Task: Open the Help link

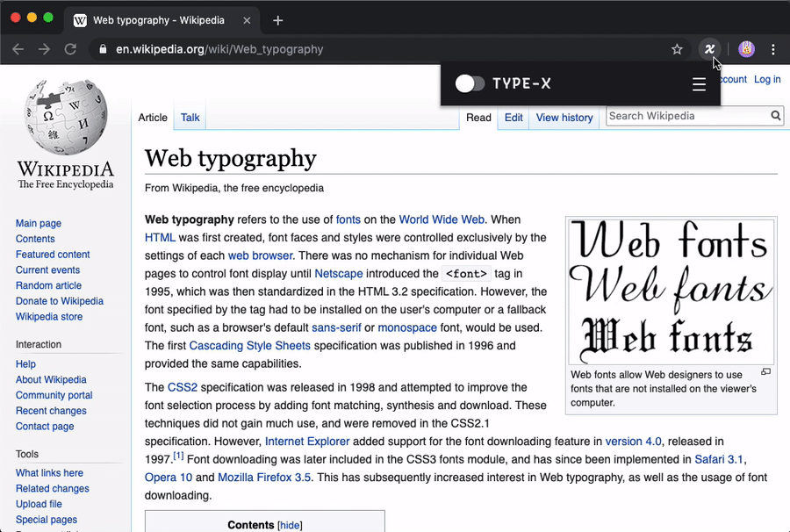Action: (25, 364)
